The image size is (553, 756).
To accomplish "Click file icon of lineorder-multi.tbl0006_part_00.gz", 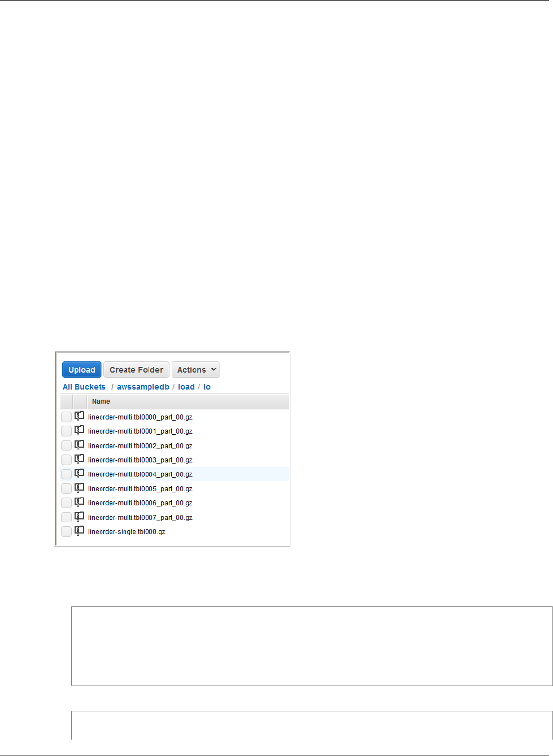I will pyautogui.click(x=80, y=502).
